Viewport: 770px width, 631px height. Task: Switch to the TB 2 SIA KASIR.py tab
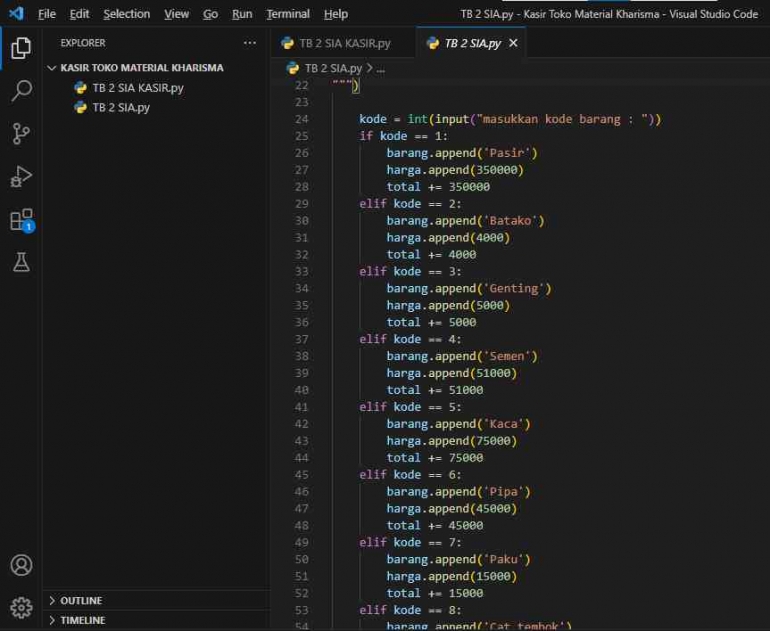coord(343,43)
